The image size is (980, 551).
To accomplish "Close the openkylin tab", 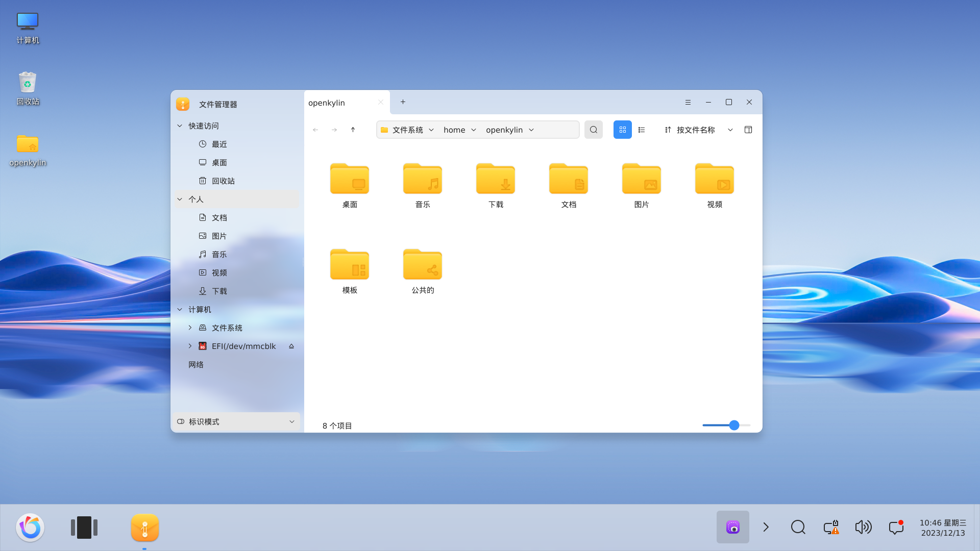I will click(381, 102).
